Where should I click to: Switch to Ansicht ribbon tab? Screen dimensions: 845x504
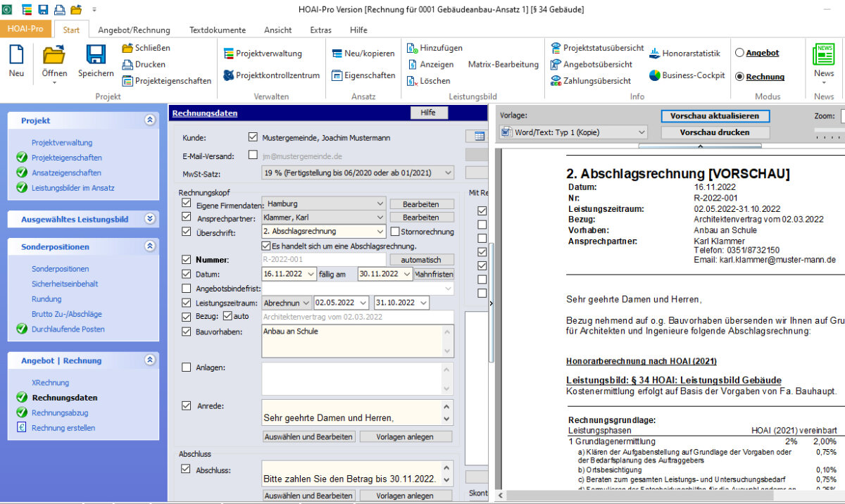click(278, 30)
